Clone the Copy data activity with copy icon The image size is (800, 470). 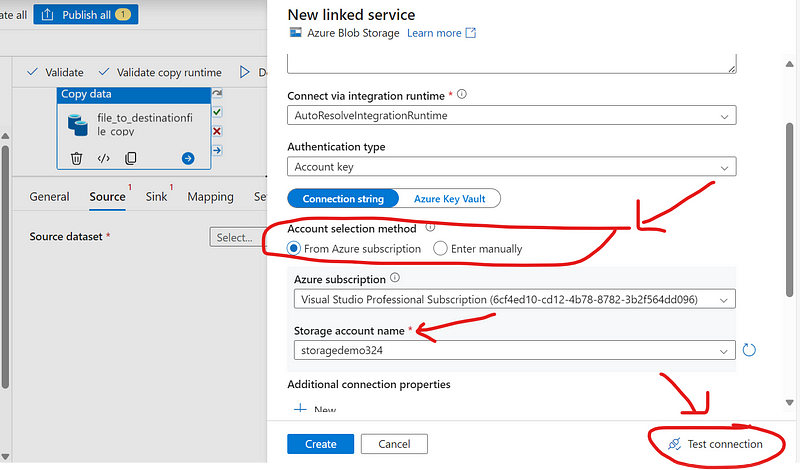131,158
